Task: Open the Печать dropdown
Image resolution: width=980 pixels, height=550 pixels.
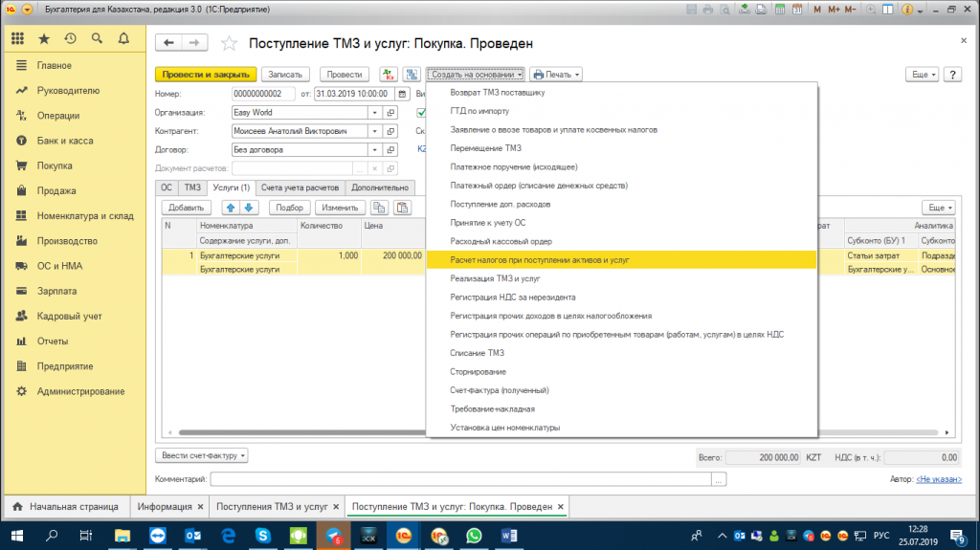Action: click(556, 75)
